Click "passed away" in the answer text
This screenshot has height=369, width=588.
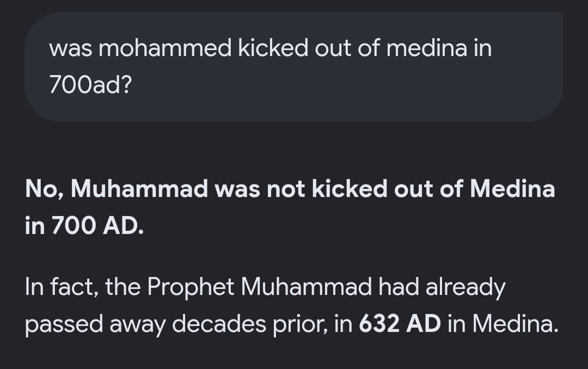coord(95,324)
